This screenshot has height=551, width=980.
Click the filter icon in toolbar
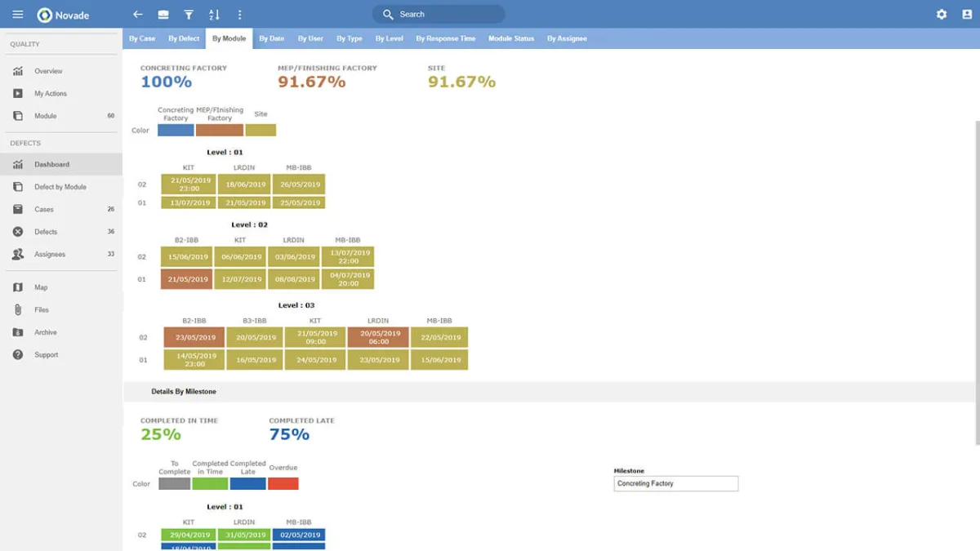(x=189, y=14)
